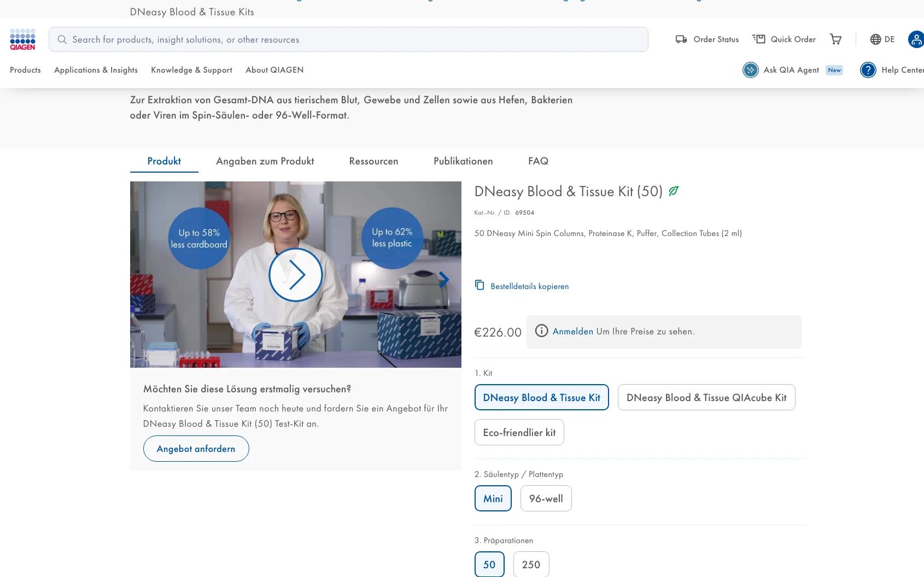Click the Up to 58% less cardboard bubble

pos(199,238)
